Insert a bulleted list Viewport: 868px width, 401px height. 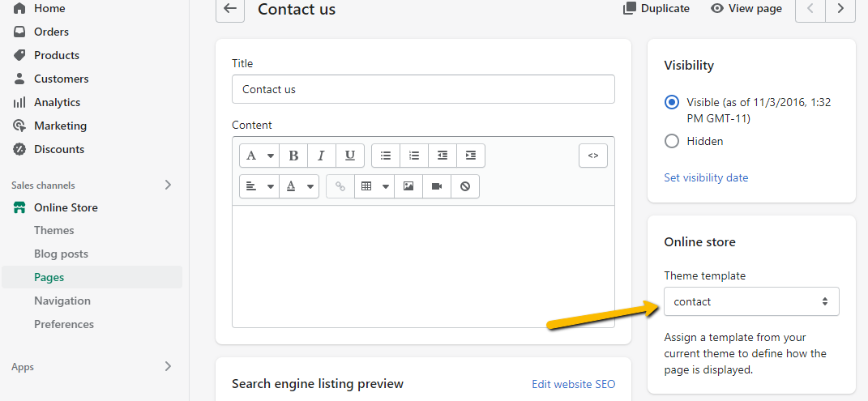point(386,156)
